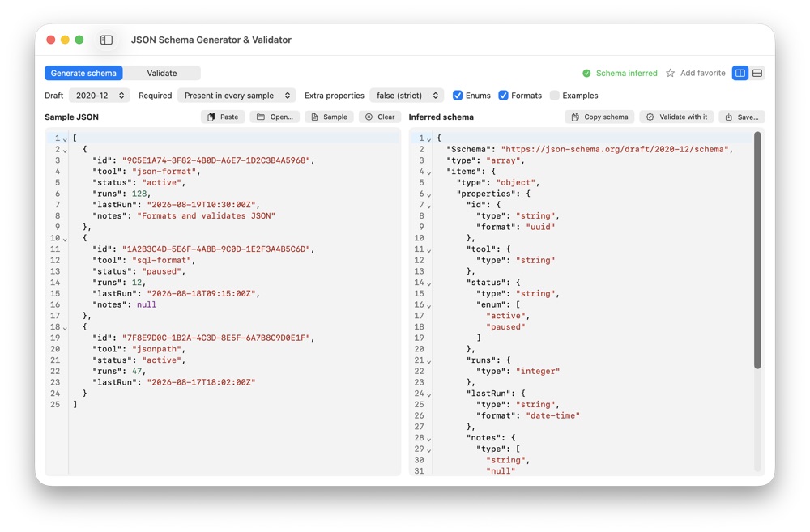Image resolution: width=810 pixels, height=532 pixels.
Task: Open the Required 'Present in every sample' dropdown
Action: 237,96
